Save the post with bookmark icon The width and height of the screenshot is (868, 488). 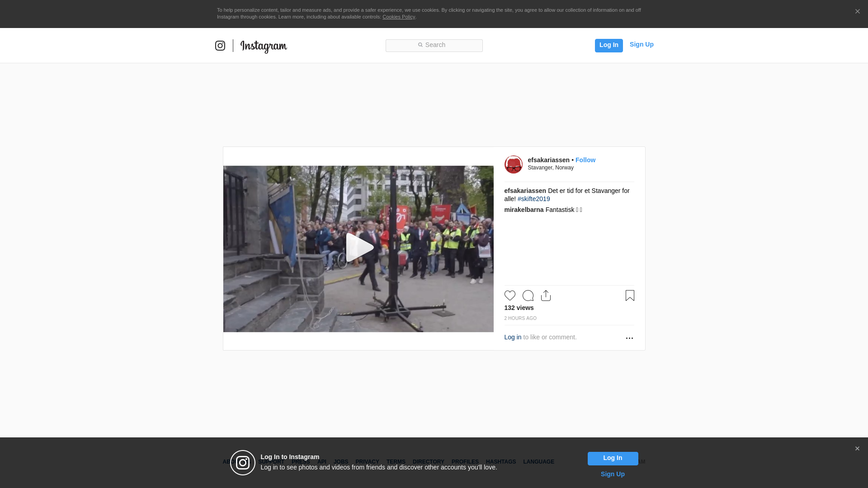(630, 296)
